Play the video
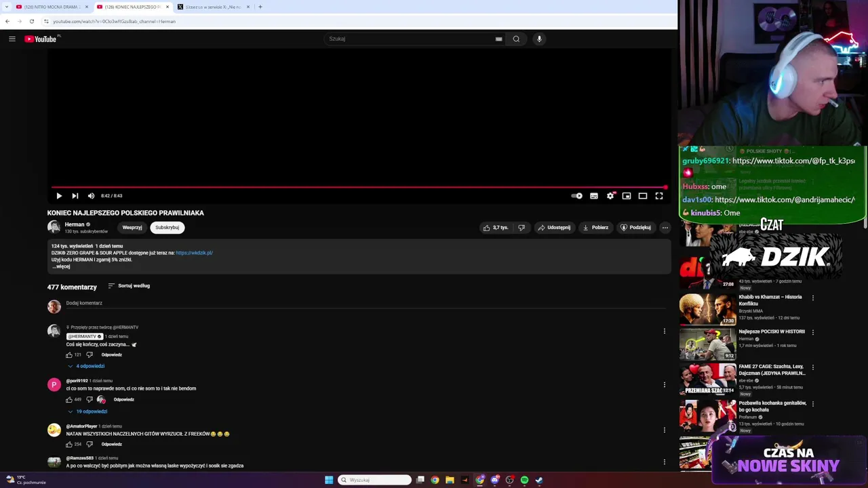Image resolution: width=868 pixels, height=488 pixels. (59, 196)
